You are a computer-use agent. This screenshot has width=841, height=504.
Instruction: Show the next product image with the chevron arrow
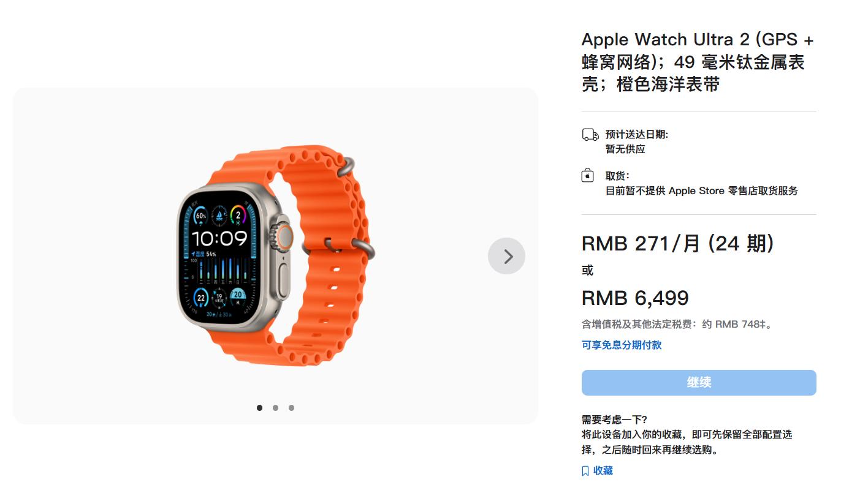pyautogui.click(x=506, y=256)
